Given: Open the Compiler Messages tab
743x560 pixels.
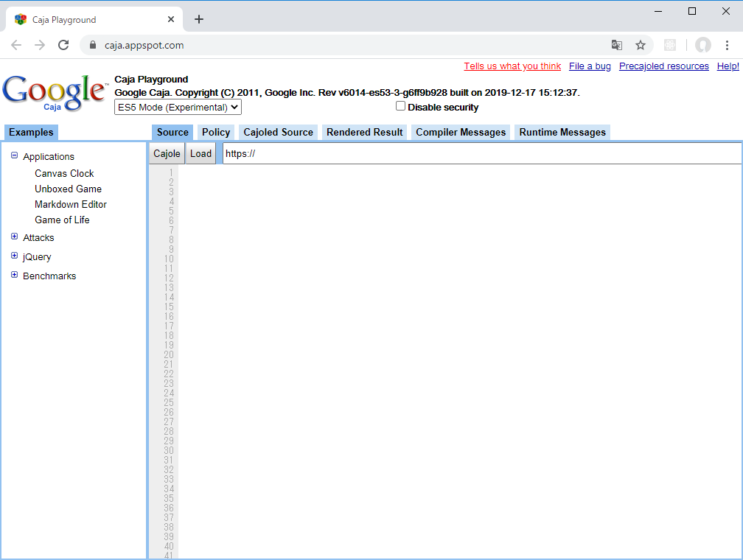Looking at the screenshot, I should pos(460,133).
